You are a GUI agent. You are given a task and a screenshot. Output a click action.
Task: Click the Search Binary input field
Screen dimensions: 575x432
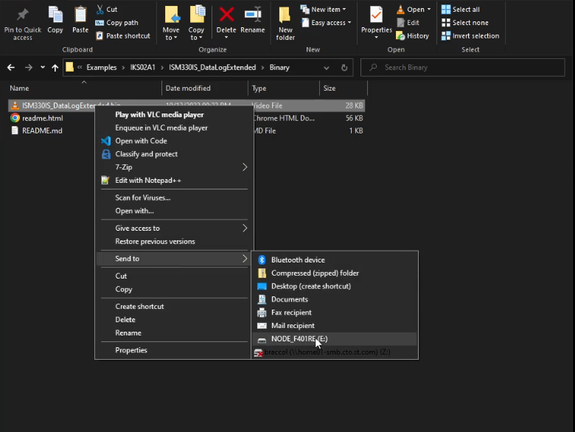click(463, 67)
